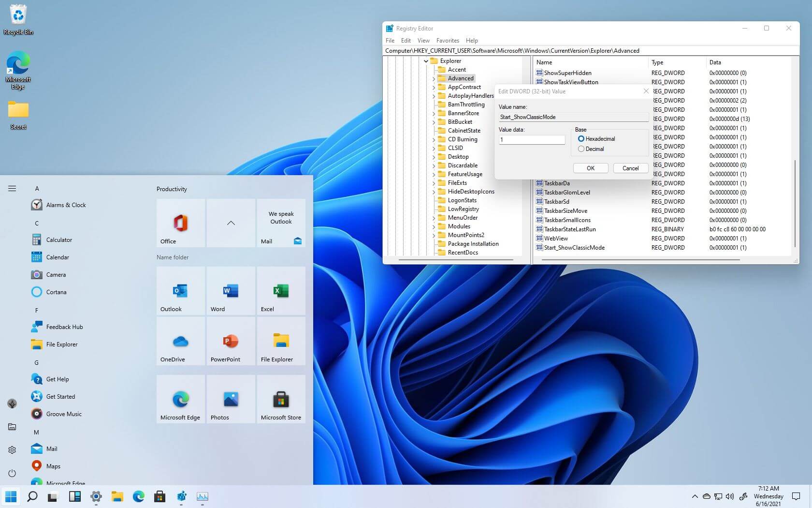Open the Office tile in Start menu
The image size is (812, 508).
[x=180, y=223]
